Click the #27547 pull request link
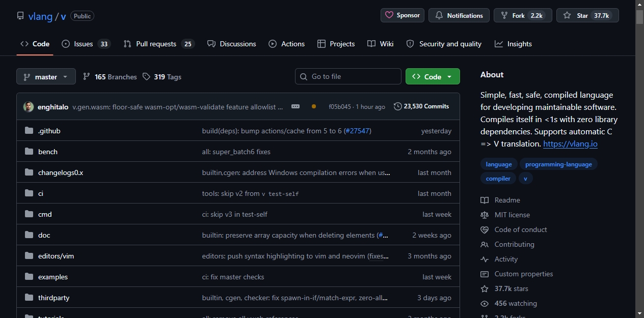 click(358, 131)
